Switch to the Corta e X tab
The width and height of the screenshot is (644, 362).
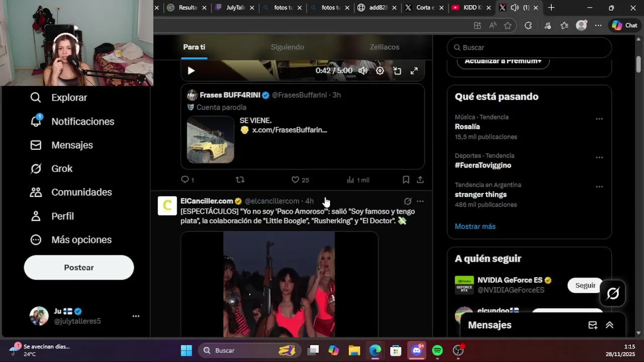[x=425, y=8]
